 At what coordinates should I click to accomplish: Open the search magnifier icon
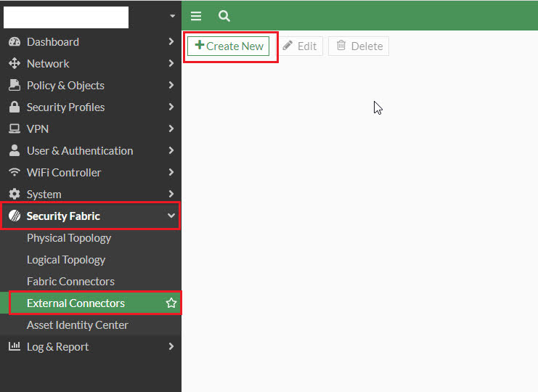coord(224,16)
